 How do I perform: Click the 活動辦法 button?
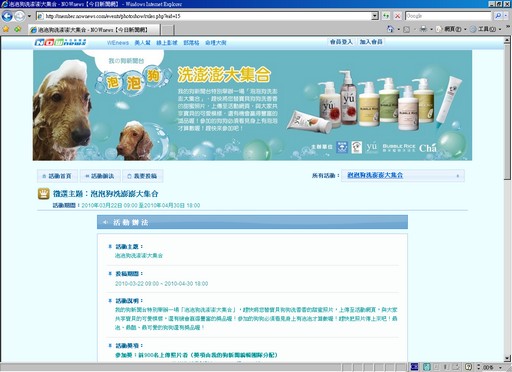(x=100, y=176)
